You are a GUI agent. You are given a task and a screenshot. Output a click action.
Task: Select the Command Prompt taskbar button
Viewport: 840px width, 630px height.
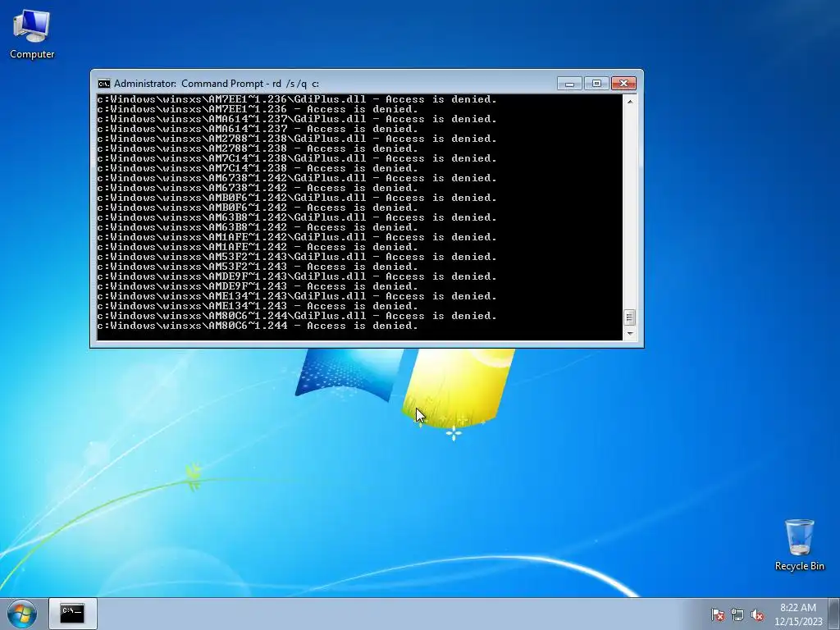73,614
